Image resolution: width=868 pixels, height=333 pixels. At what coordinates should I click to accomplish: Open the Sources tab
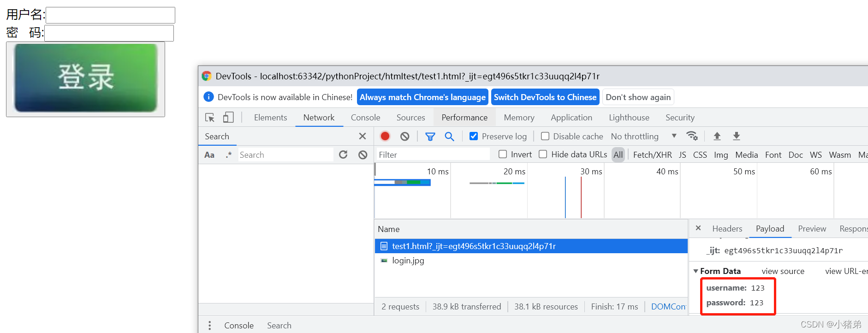410,118
